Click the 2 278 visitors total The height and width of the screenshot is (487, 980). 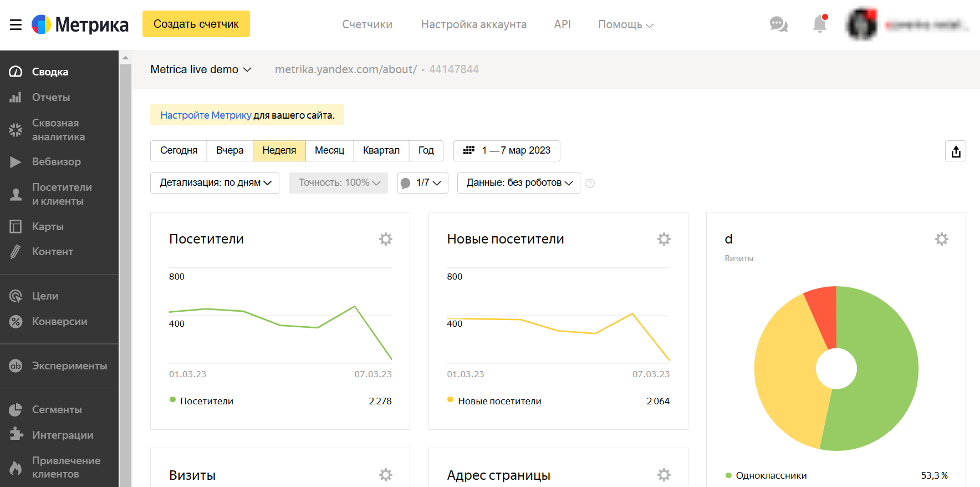pyautogui.click(x=380, y=401)
